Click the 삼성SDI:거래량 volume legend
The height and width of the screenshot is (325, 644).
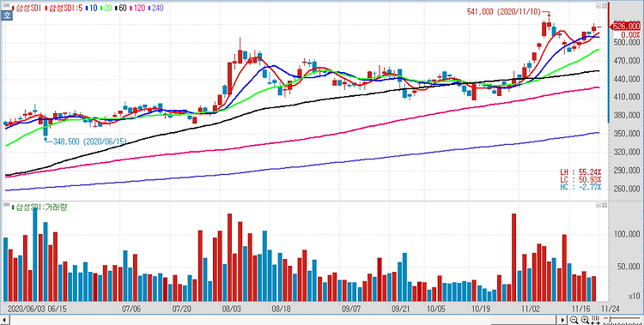39,207
